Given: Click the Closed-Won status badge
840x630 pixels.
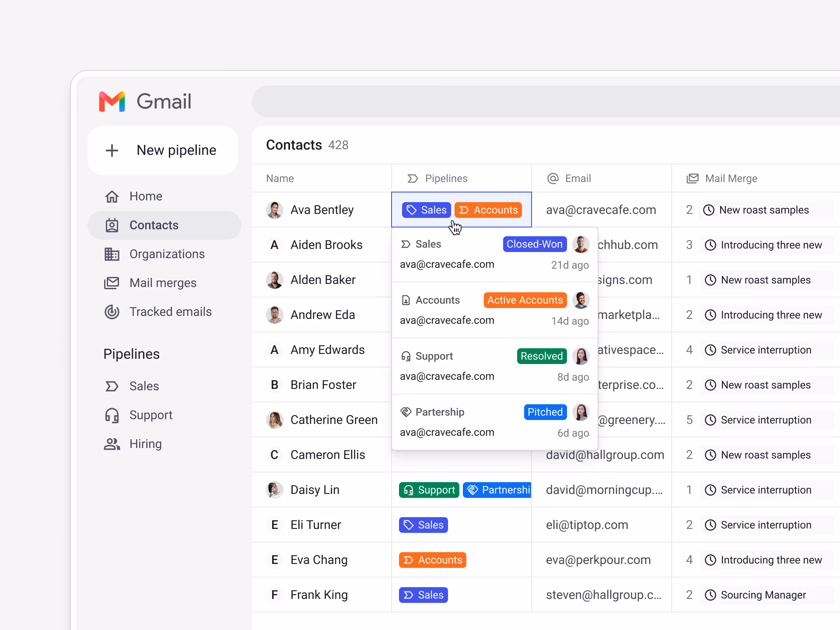Looking at the screenshot, I should [x=535, y=244].
